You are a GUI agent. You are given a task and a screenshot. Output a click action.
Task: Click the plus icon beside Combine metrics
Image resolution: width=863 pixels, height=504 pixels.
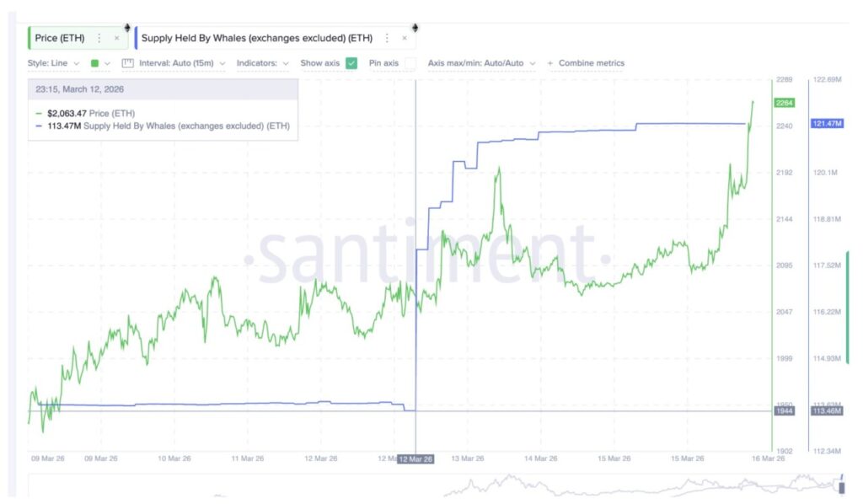550,63
